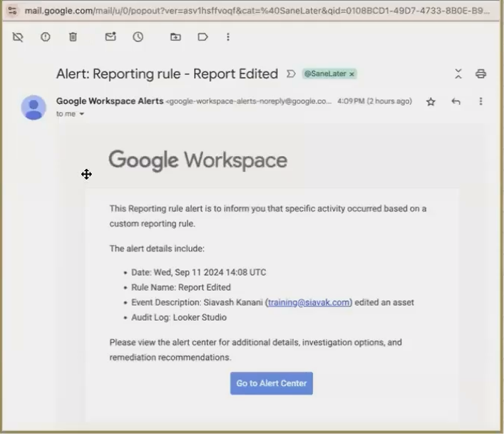Print the email with printer icon
Screen dimensions: 504x434
click(480, 73)
